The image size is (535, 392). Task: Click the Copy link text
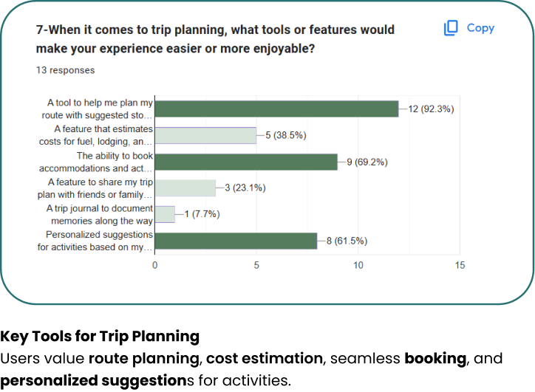coord(480,28)
